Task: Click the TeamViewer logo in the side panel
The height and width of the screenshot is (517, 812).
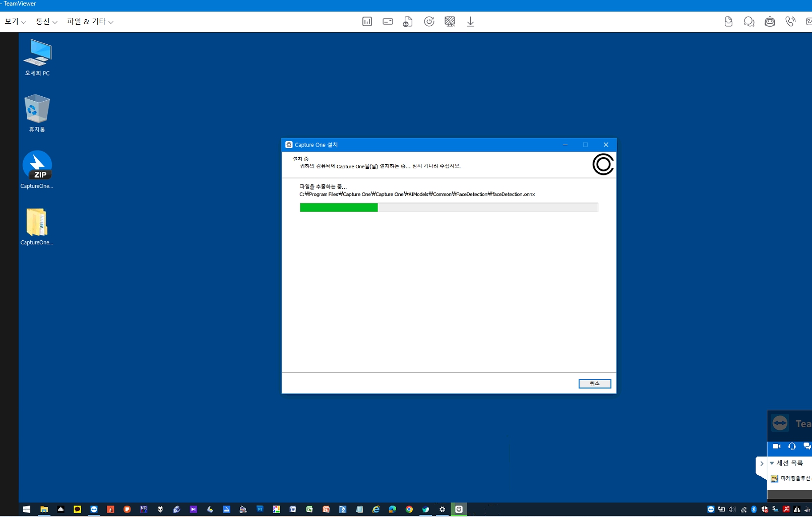Action: 780,423
